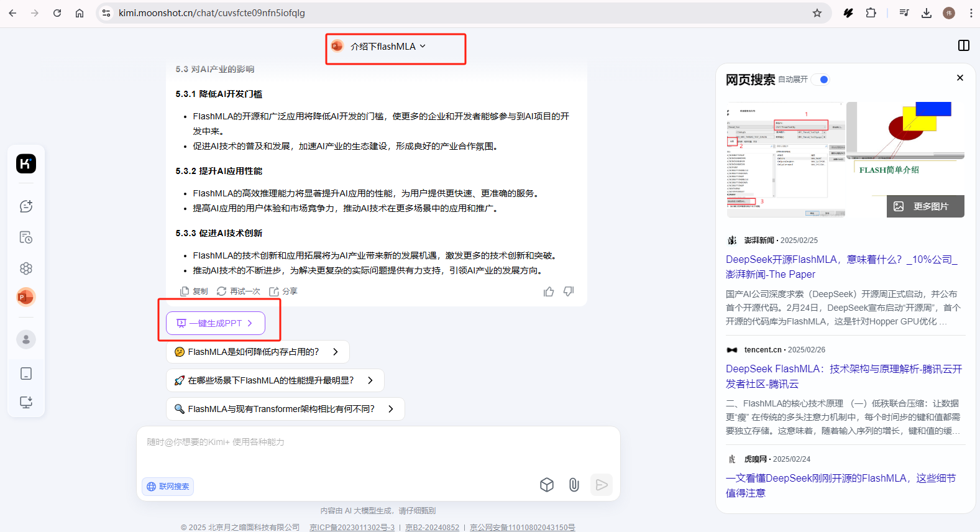The height and width of the screenshot is (532, 980).
Task: Click the 京公网安备11010802043150号 link
Action: tap(523, 527)
